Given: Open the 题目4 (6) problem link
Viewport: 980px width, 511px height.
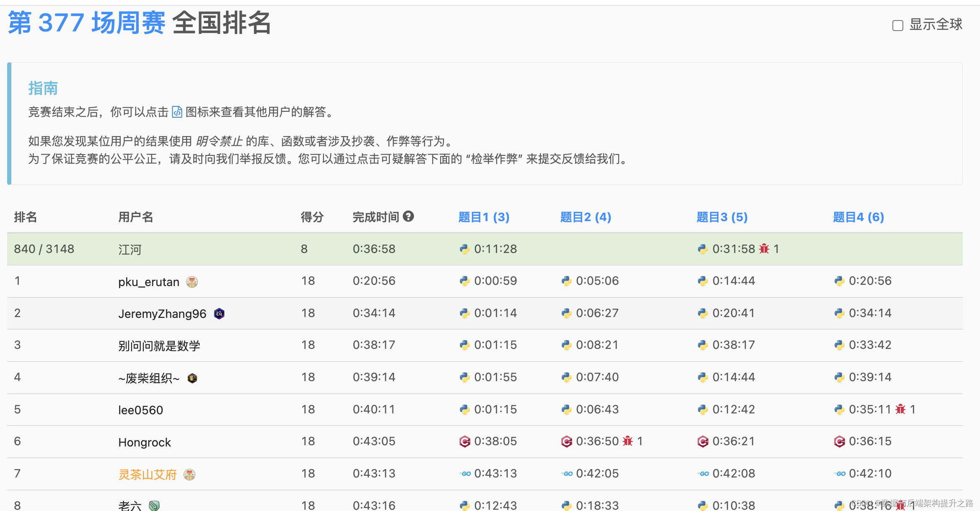Looking at the screenshot, I should tap(858, 217).
